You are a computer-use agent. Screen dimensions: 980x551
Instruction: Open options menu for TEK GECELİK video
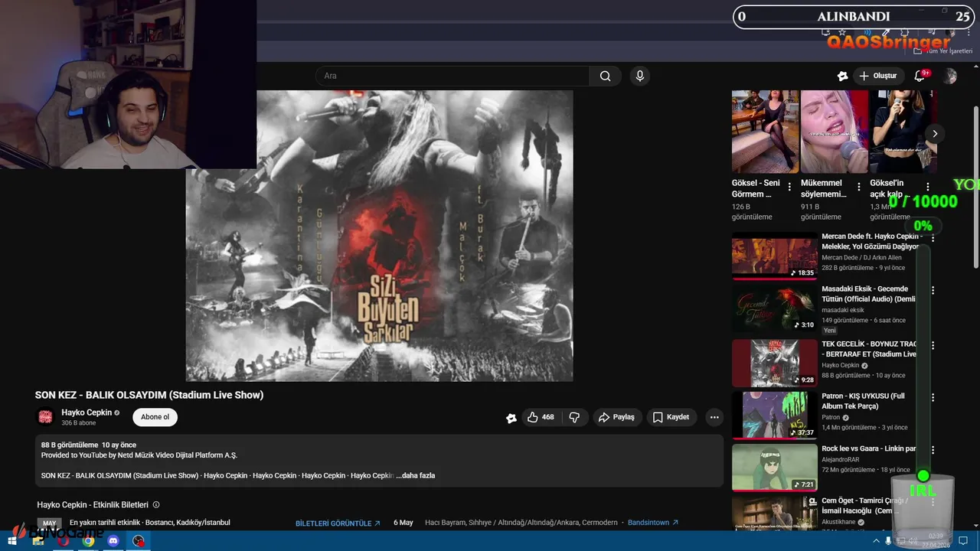click(x=933, y=346)
